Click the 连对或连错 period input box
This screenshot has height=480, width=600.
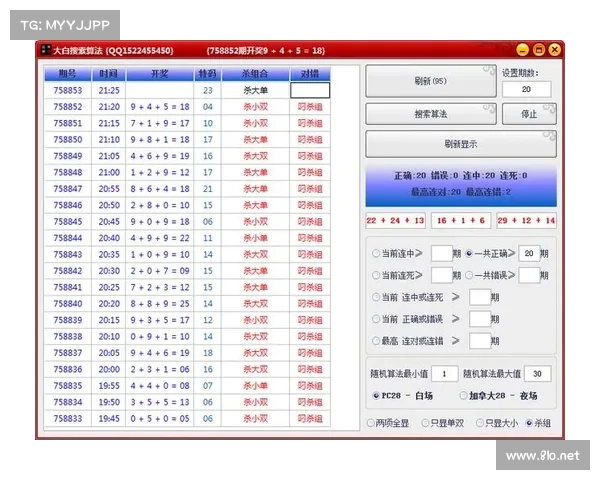coord(480,341)
